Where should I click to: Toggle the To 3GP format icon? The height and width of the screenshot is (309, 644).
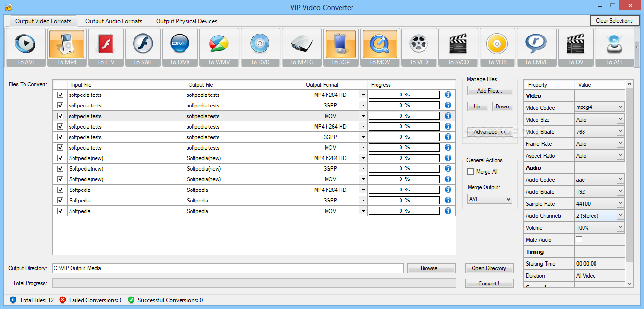pos(341,47)
